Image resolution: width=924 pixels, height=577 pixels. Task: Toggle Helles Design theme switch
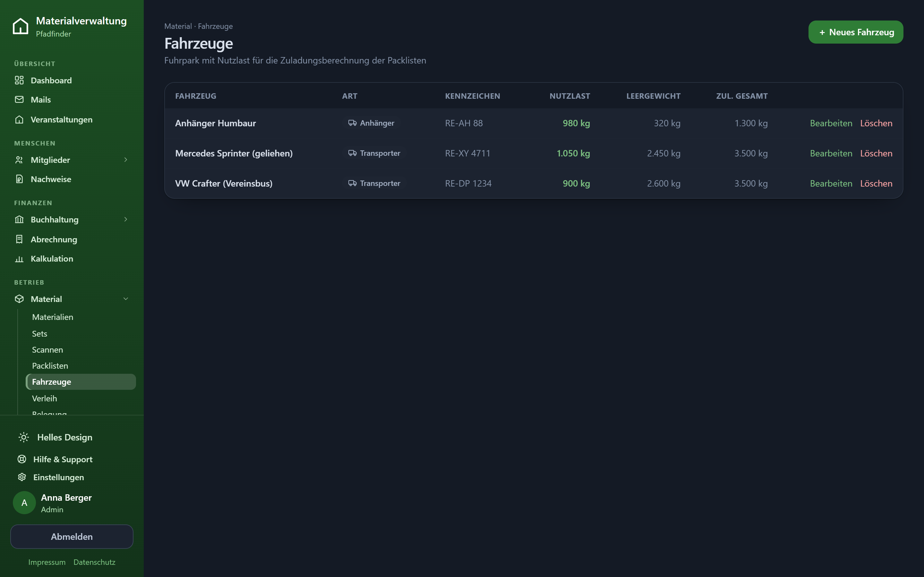[56, 437]
